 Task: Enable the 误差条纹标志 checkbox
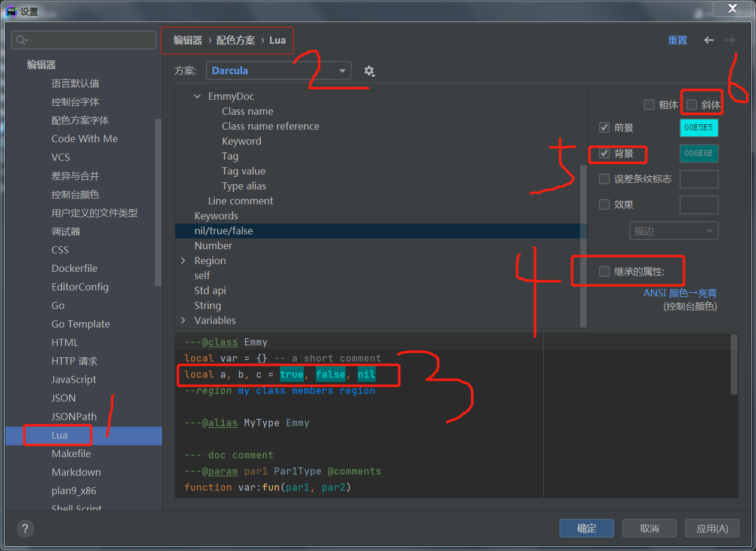click(x=604, y=179)
